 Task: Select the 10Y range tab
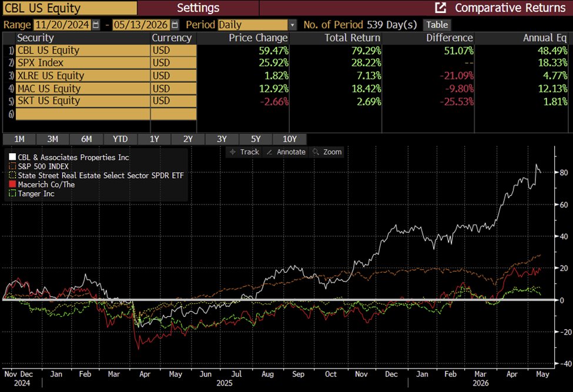click(290, 139)
